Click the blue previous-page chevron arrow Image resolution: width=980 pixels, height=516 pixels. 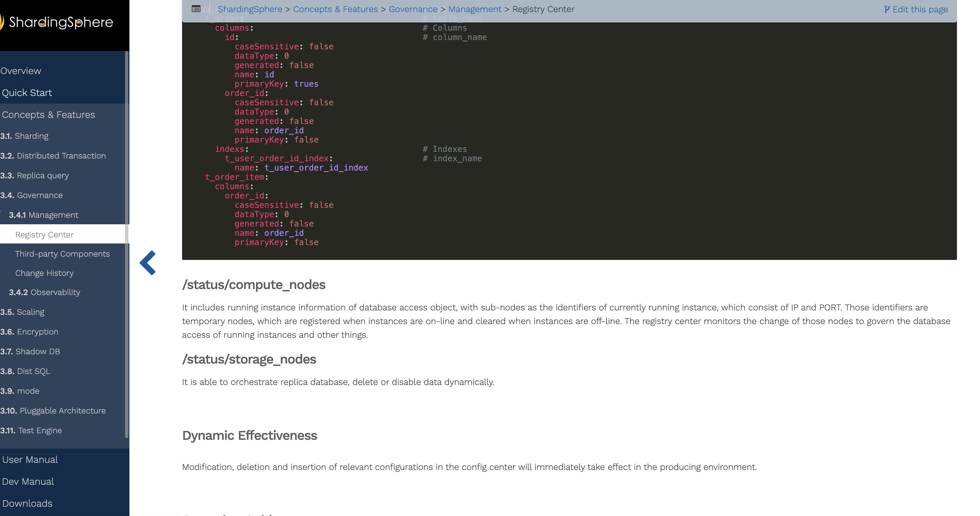(148, 263)
